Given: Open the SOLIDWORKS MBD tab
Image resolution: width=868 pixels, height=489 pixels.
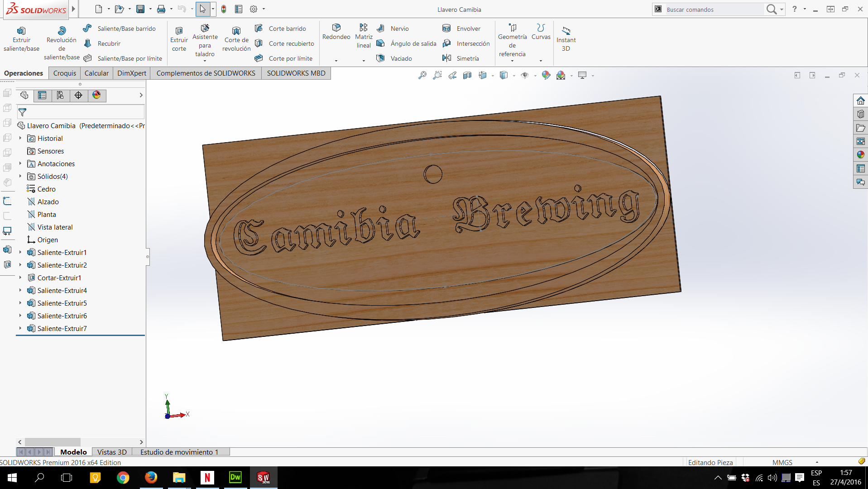Looking at the screenshot, I should (296, 73).
